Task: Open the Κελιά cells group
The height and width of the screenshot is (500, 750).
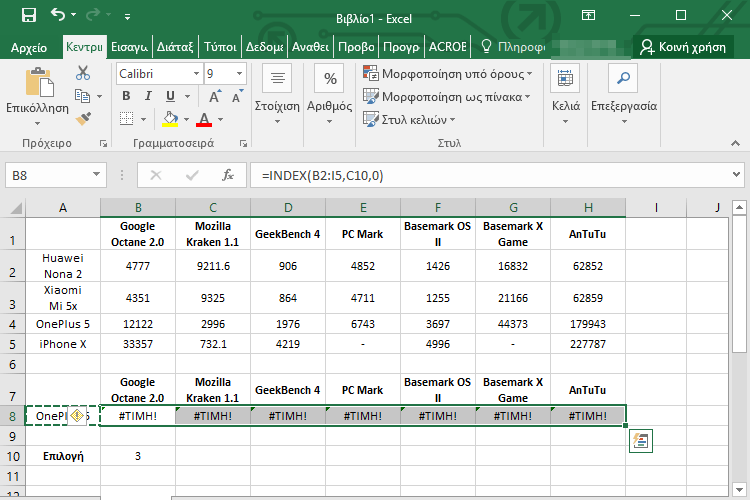Action: tap(565, 94)
